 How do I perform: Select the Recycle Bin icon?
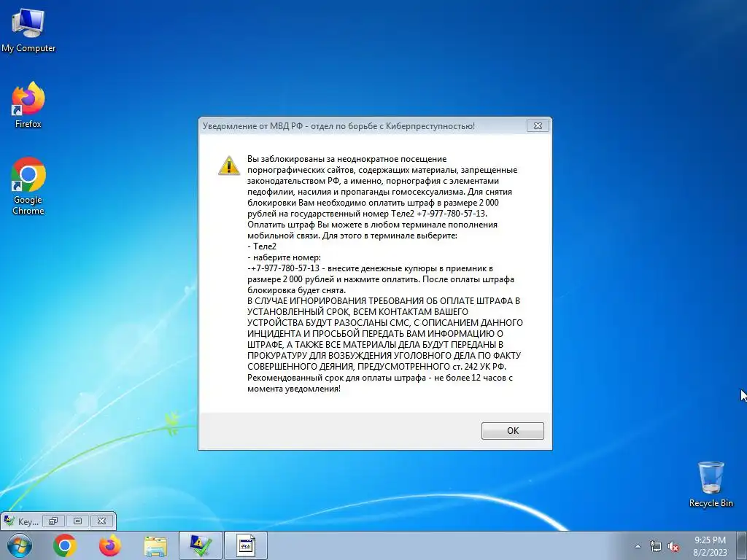(x=711, y=484)
